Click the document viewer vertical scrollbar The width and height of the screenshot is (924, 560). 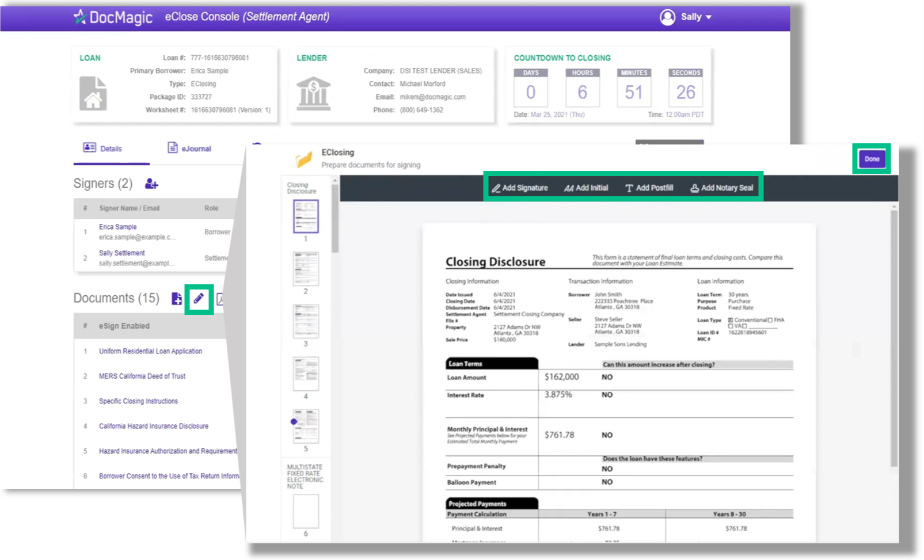(894, 338)
